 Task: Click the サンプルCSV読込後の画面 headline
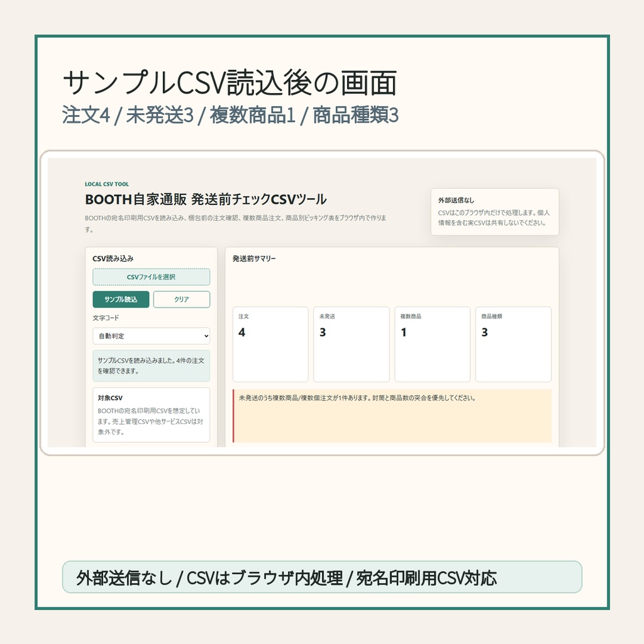coord(230,82)
